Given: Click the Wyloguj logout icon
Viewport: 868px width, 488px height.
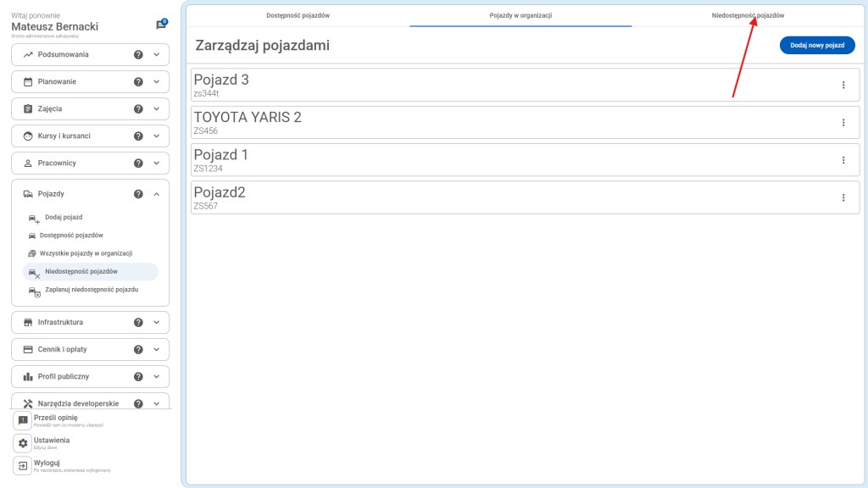Looking at the screenshot, I should 23,466.
